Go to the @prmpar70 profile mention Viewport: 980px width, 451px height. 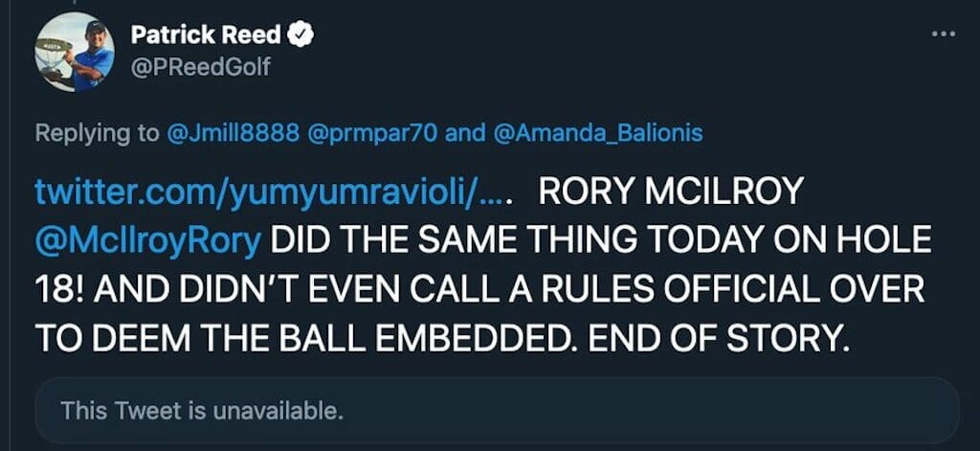coord(372,133)
